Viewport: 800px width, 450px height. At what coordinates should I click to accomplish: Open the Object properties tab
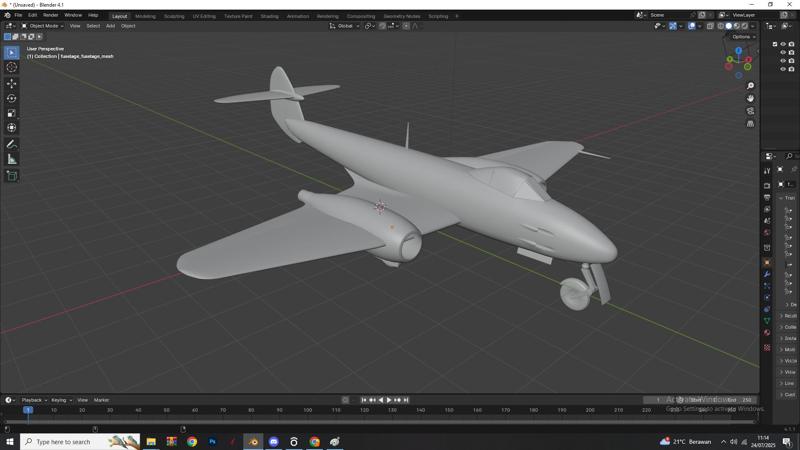click(x=767, y=262)
